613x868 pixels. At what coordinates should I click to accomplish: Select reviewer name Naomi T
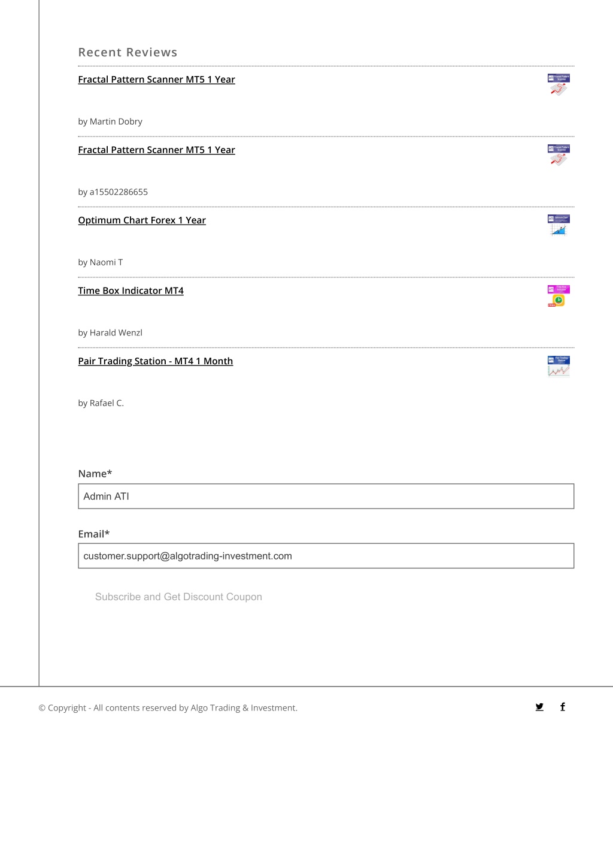coord(106,262)
